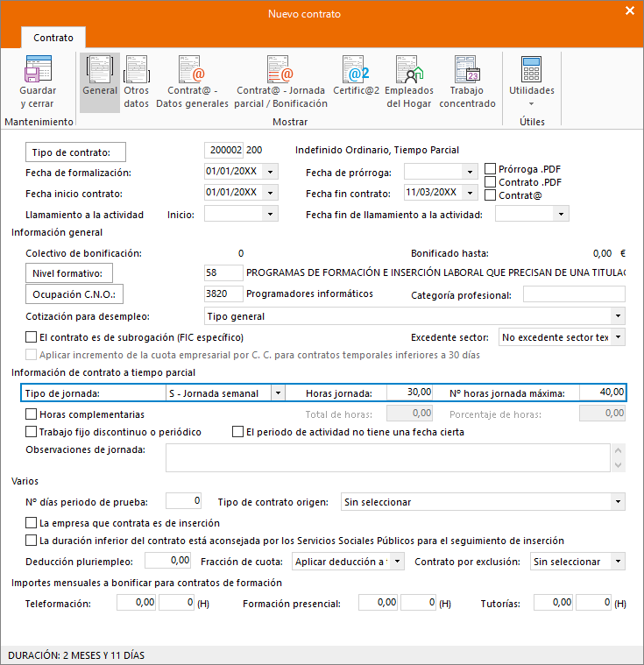The height and width of the screenshot is (665, 644).
Task: Click Ocupación C.N.O. button
Action: 74,294
